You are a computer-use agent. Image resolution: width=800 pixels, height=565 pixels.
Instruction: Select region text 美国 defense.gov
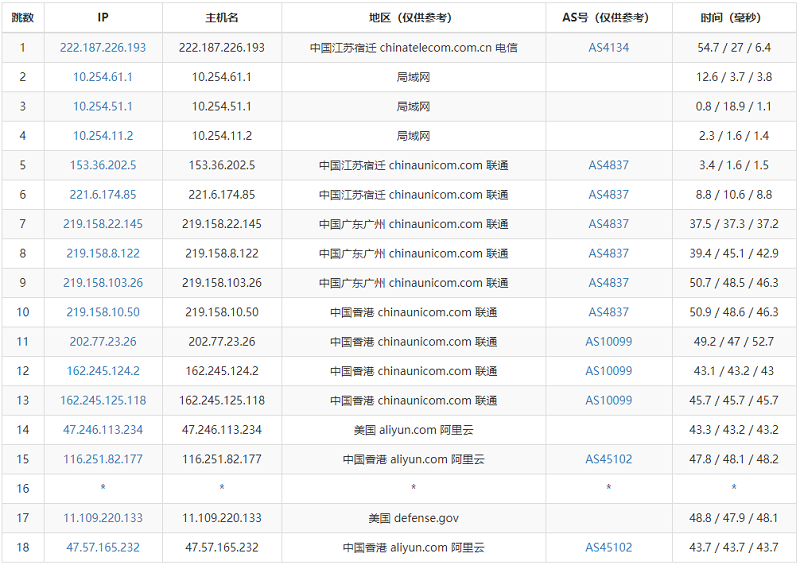pyautogui.click(x=413, y=518)
